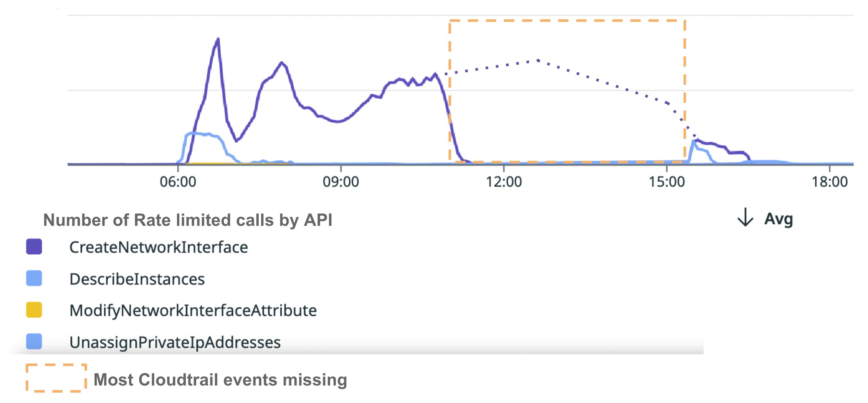The image size is (868, 403).
Task: Click the apex of the dotted purple line
Action: [x=538, y=60]
